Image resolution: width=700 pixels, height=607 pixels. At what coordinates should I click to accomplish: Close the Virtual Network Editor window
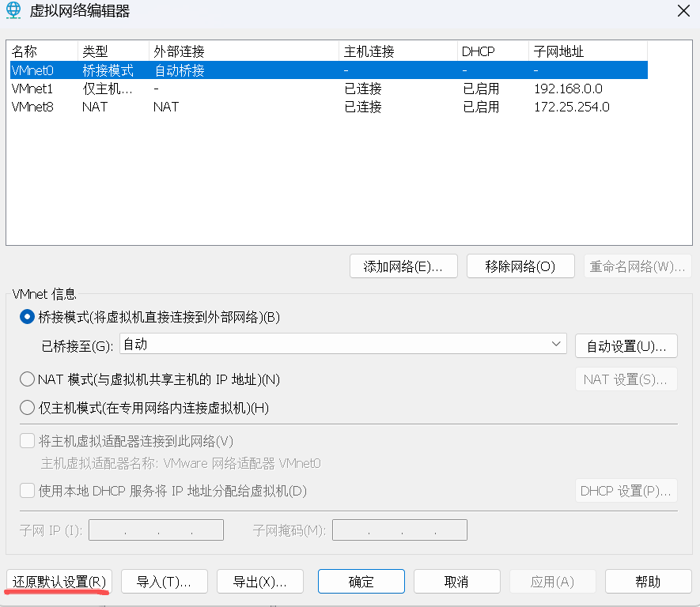[x=683, y=11]
